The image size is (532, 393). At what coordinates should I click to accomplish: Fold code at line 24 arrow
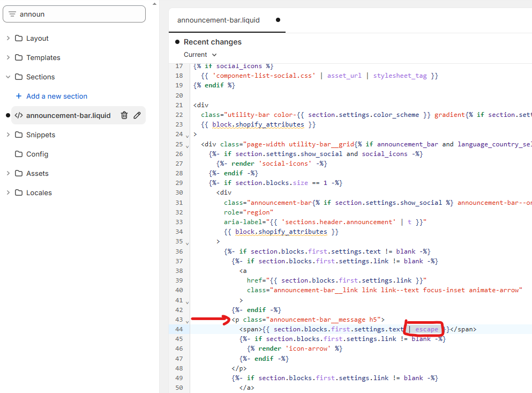point(187,136)
